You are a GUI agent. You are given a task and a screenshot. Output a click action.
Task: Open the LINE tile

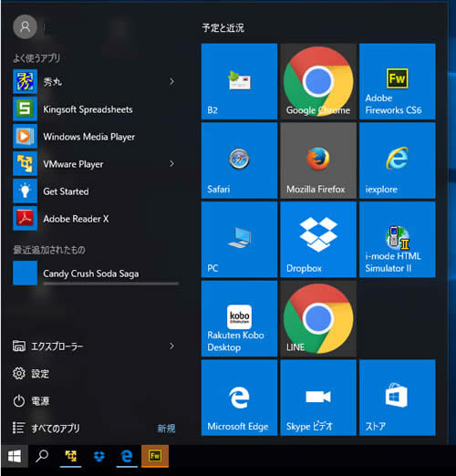[x=318, y=318]
